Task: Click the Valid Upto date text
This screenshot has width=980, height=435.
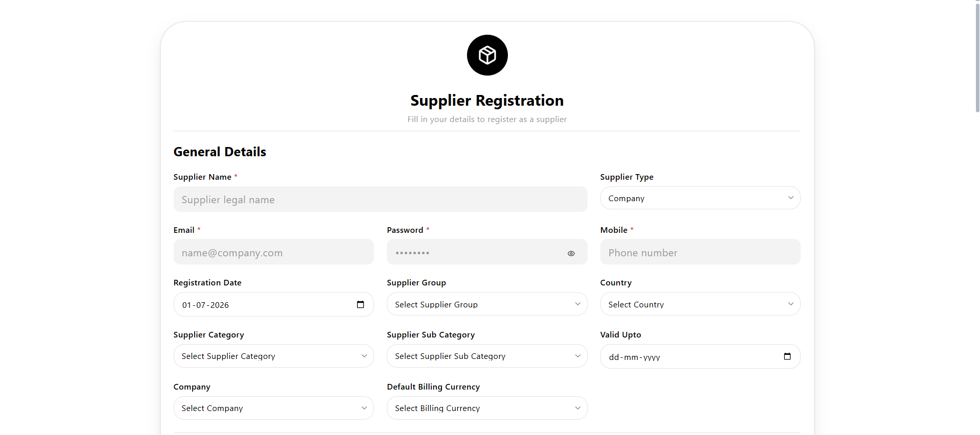Action: click(x=634, y=357)
